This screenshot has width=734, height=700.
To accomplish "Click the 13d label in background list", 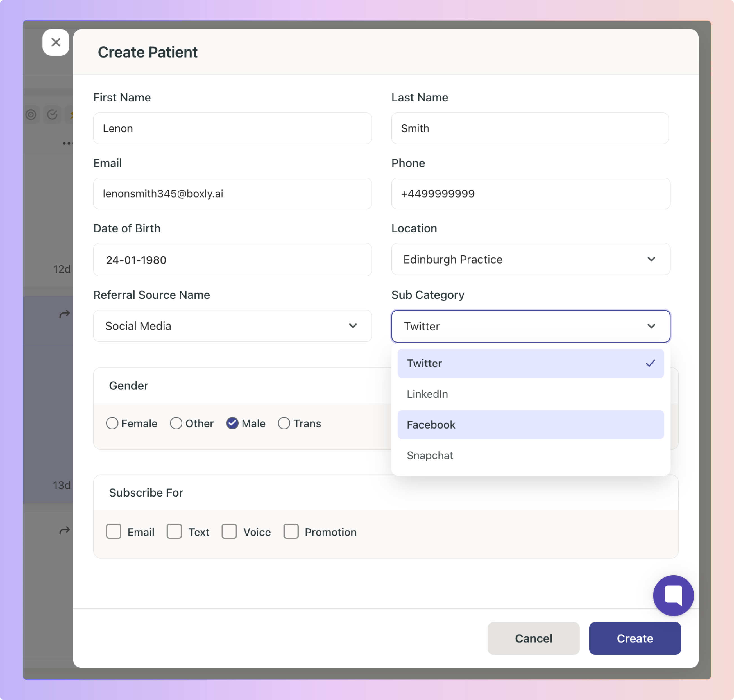I will 62,485.
